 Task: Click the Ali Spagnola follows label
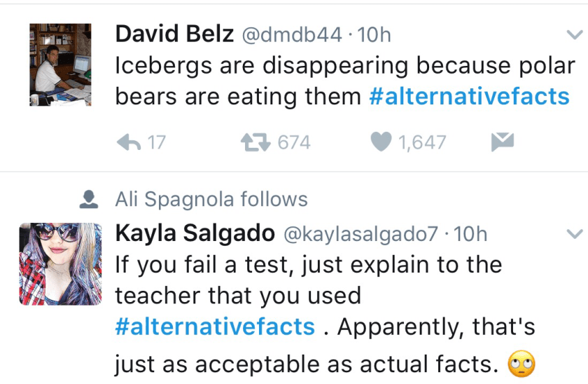coord(211,200)
